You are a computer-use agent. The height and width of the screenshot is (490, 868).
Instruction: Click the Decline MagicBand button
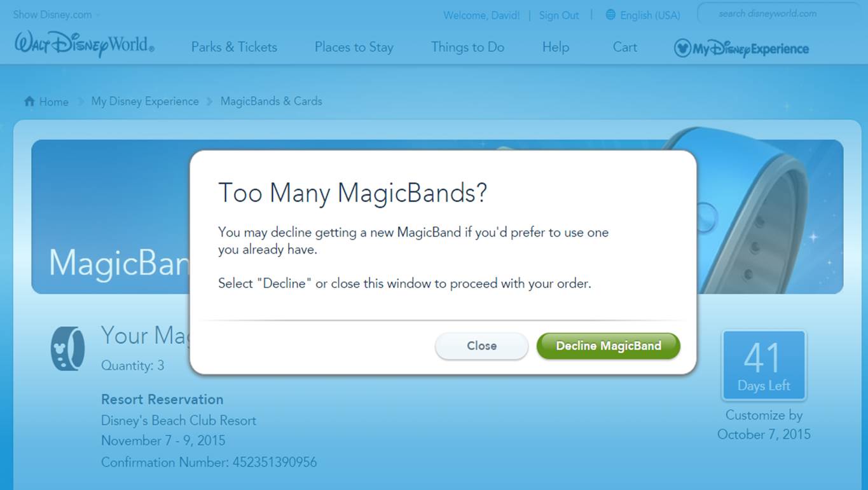[x=609, y=346]
